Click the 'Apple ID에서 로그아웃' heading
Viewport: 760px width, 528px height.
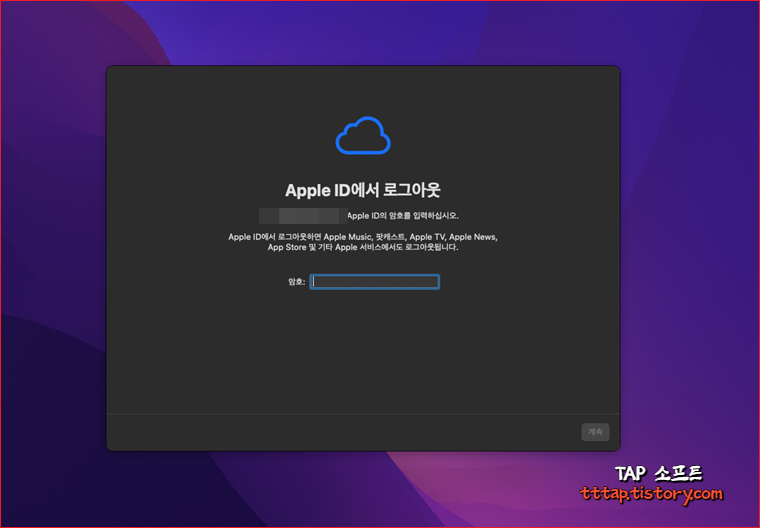pyautogui.click(x=363, y=190)
